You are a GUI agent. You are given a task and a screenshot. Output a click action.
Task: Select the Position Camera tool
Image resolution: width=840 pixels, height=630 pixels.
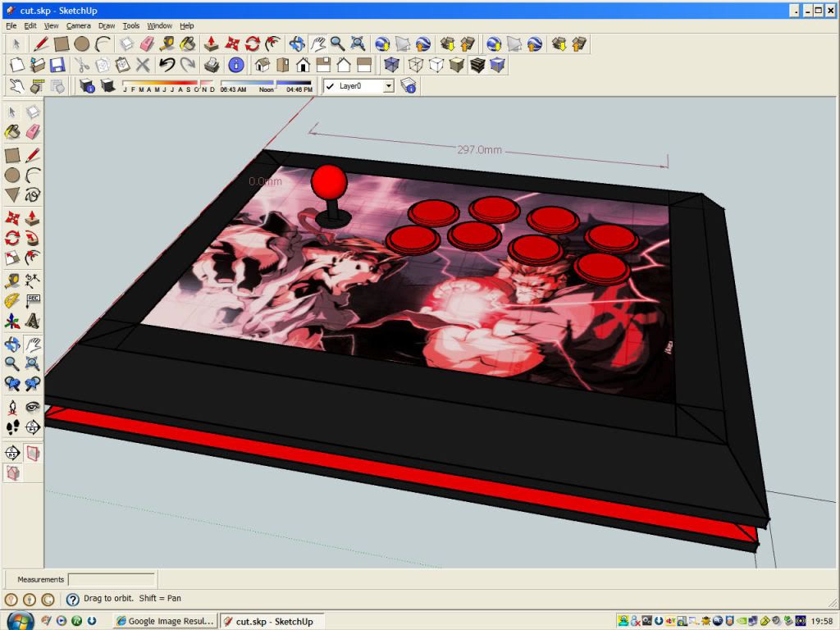(12, 407)
